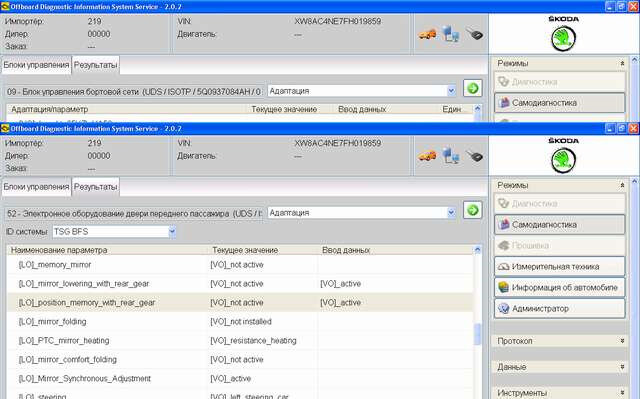Screen dimensions: 640x399
Task: Click the Ввод данных column header in the front window
Action: (x=346, y=250)
